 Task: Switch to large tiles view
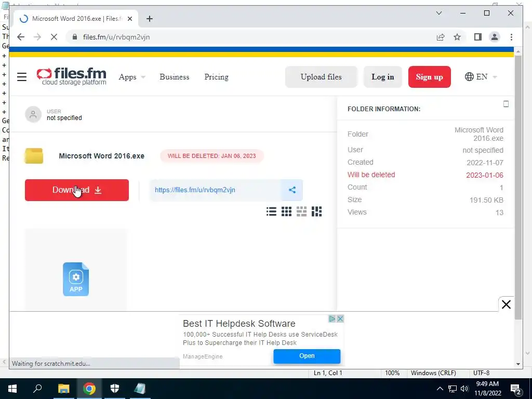point(301,211)
